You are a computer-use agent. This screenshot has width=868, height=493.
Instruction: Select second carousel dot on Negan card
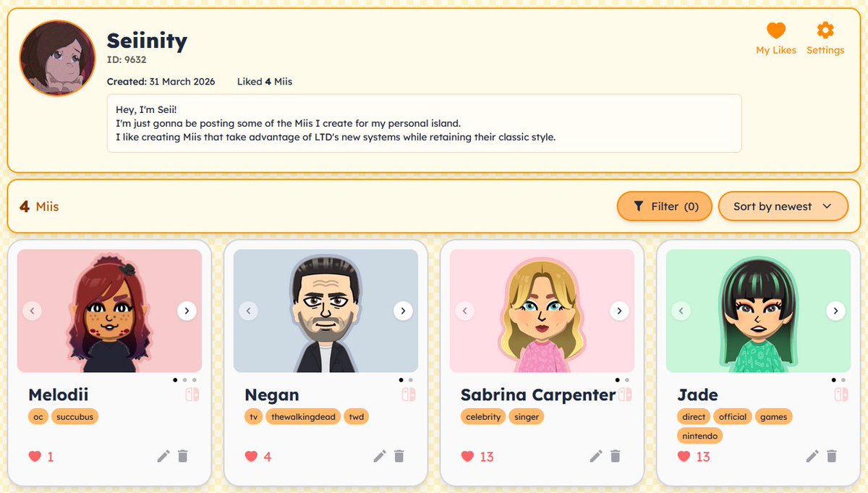[x=410, y=379]
